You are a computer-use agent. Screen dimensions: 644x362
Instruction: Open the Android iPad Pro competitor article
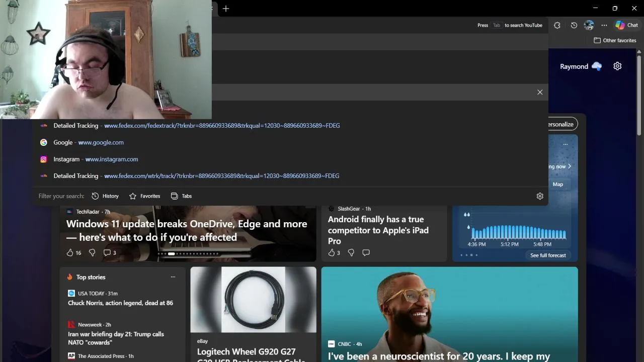[x=378, y=230]
